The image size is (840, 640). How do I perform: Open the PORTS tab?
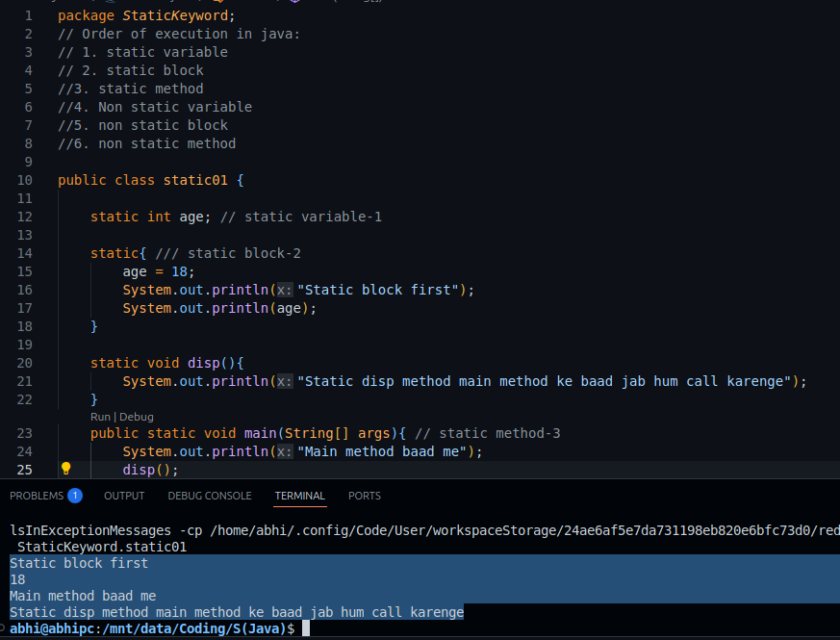tap(365, 496)
